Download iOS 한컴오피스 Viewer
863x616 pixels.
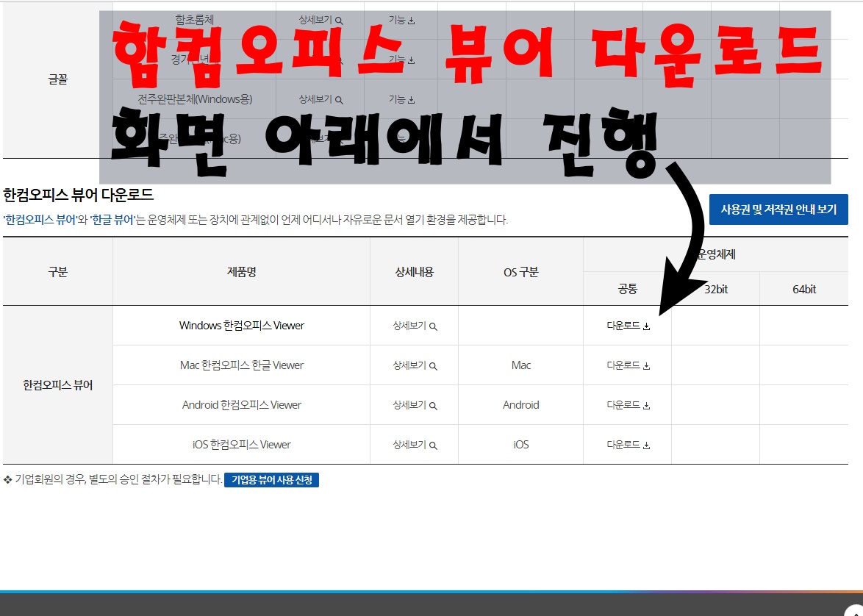[x=628, y=445]
